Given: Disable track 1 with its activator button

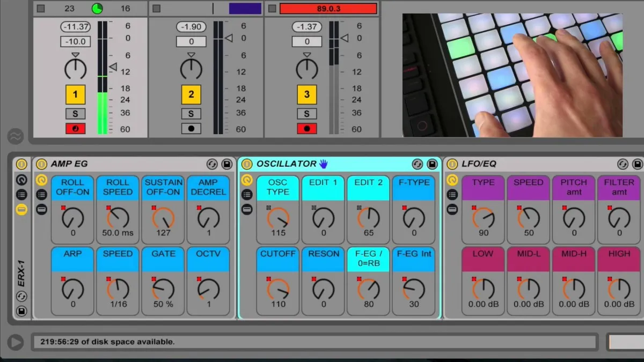Looking at the screenshot, I should pos(75,95).
